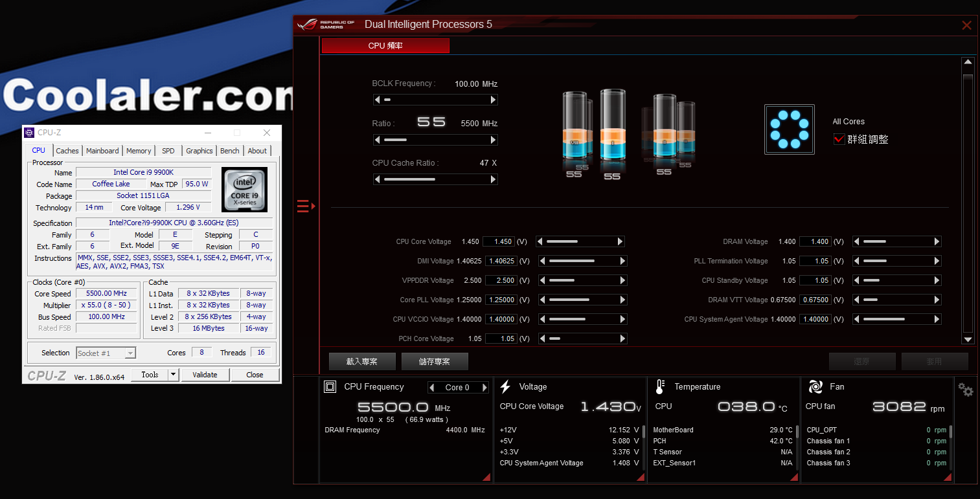980x499 pixels.
Task: Open the SPD tab in CPU-Z
Action: [x=168, y=151]
